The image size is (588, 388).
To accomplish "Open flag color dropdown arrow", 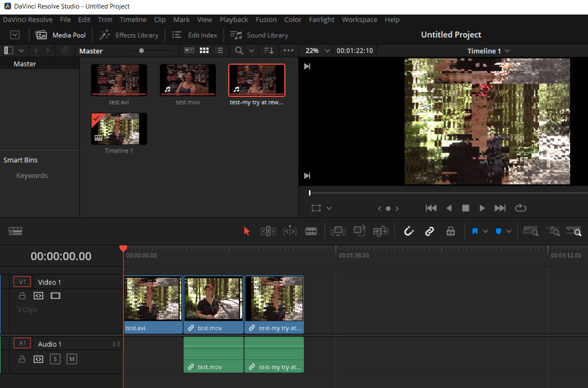I will 485,231.
